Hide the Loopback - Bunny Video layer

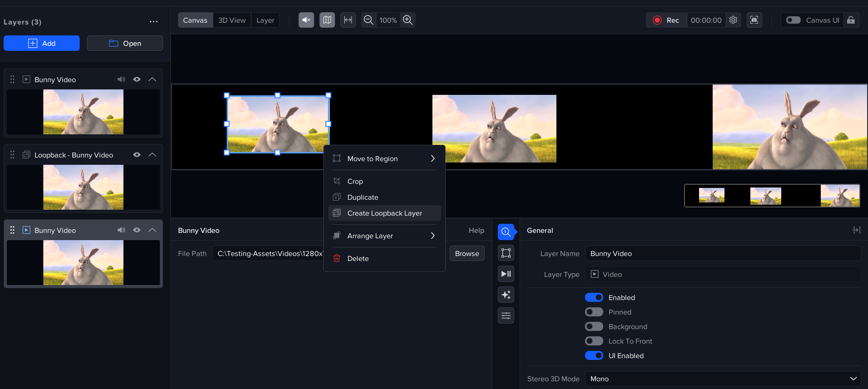click(x=137, y=155)
